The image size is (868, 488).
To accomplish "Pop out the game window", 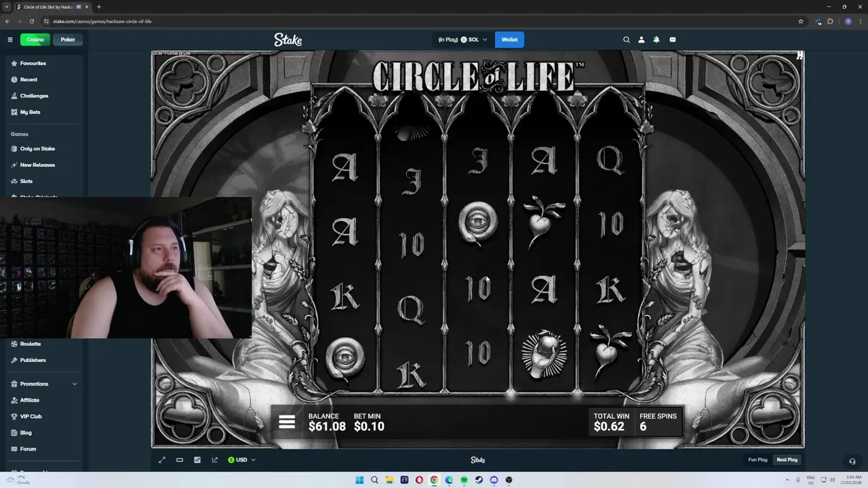I will pos(215,460).
